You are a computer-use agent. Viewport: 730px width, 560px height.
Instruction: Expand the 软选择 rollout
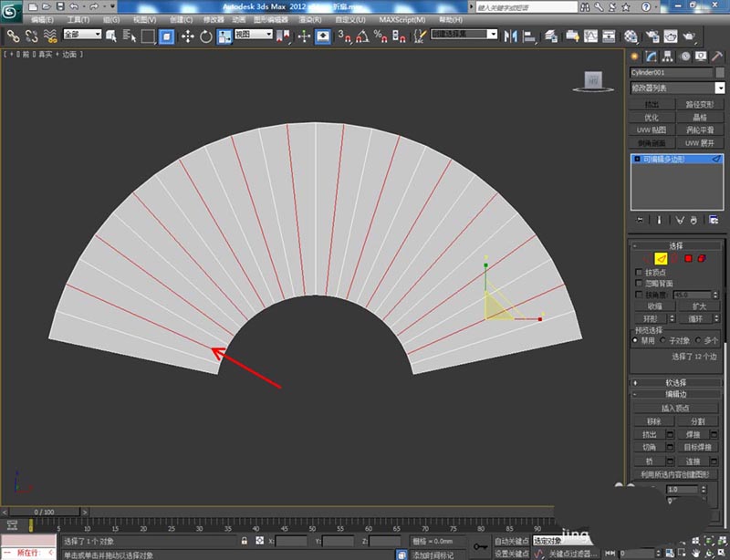(676, 382)
